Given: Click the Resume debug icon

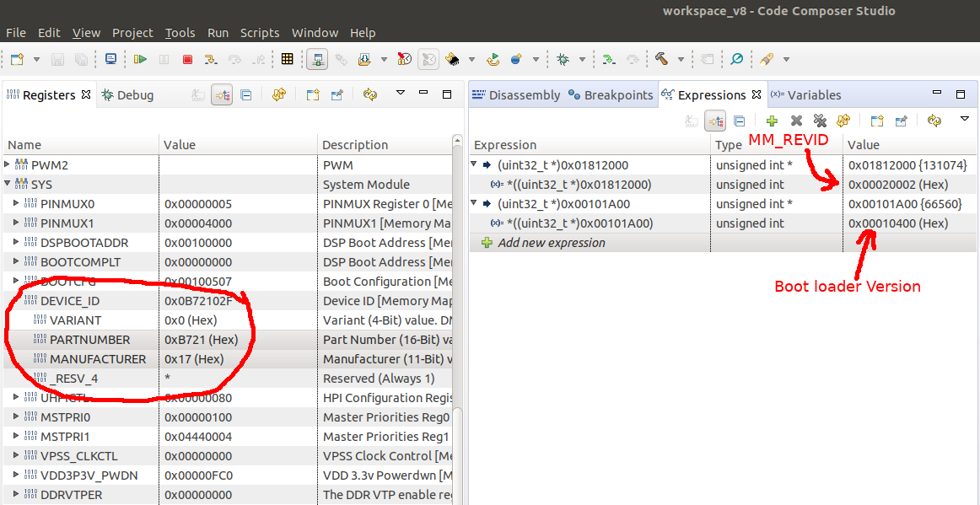Looking at the screenshot, I should point(140,59).
